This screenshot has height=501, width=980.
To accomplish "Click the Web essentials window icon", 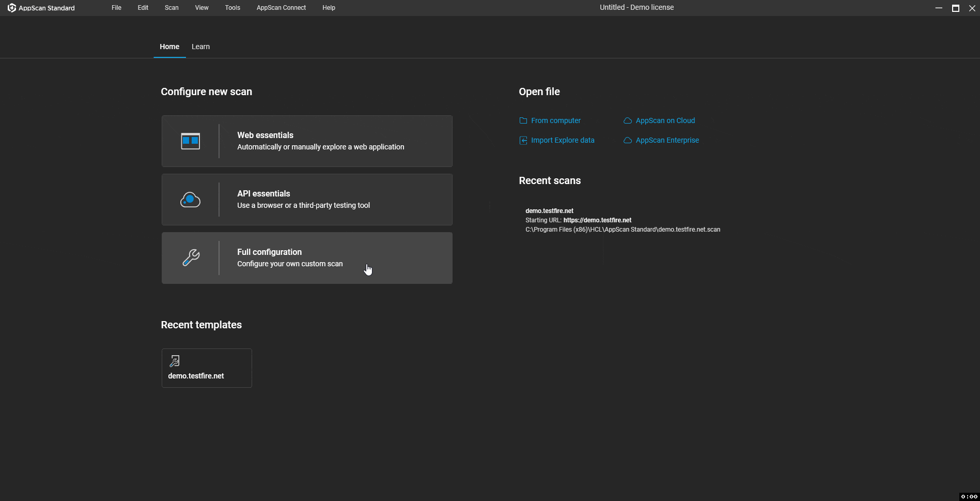I will click(190, 141).
